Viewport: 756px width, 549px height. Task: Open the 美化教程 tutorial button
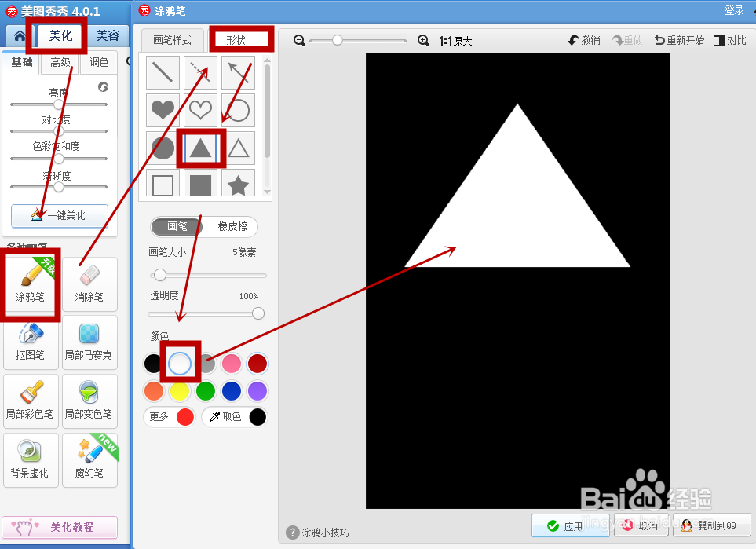(x=60, y=527)
